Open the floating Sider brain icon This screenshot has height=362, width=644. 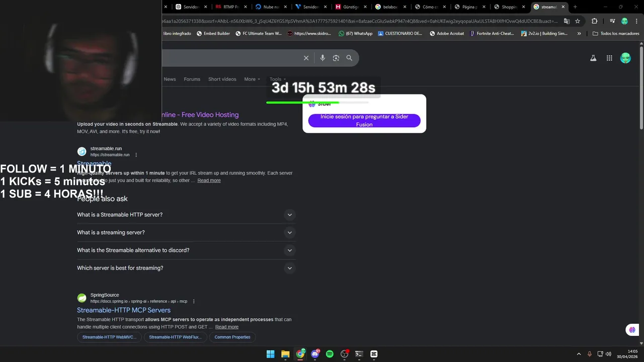[x=632, y=330]
